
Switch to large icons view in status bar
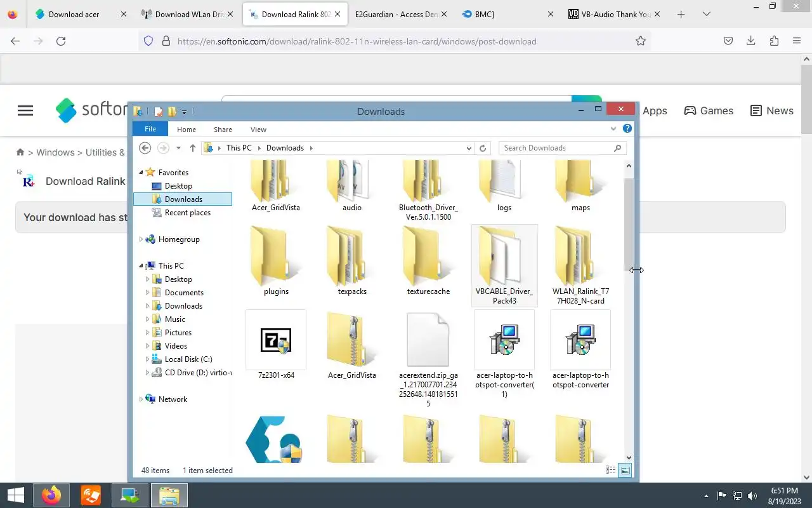point(625,471)
